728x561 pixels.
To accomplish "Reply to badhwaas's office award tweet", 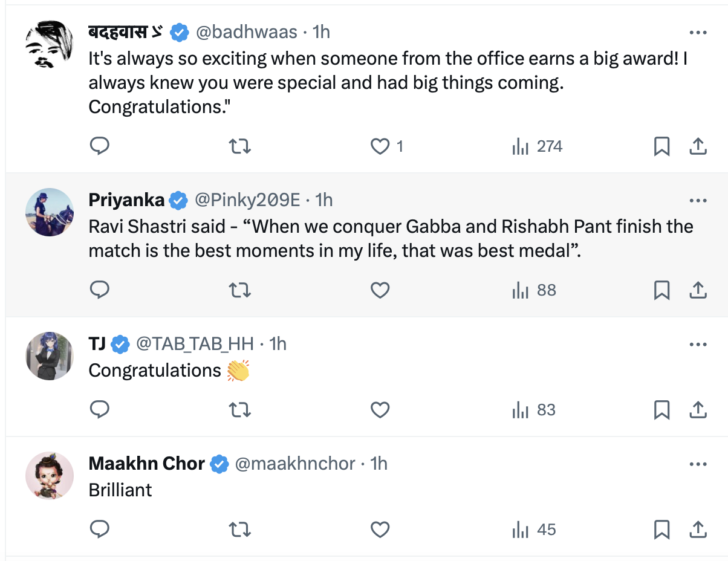I will (99, 146).
